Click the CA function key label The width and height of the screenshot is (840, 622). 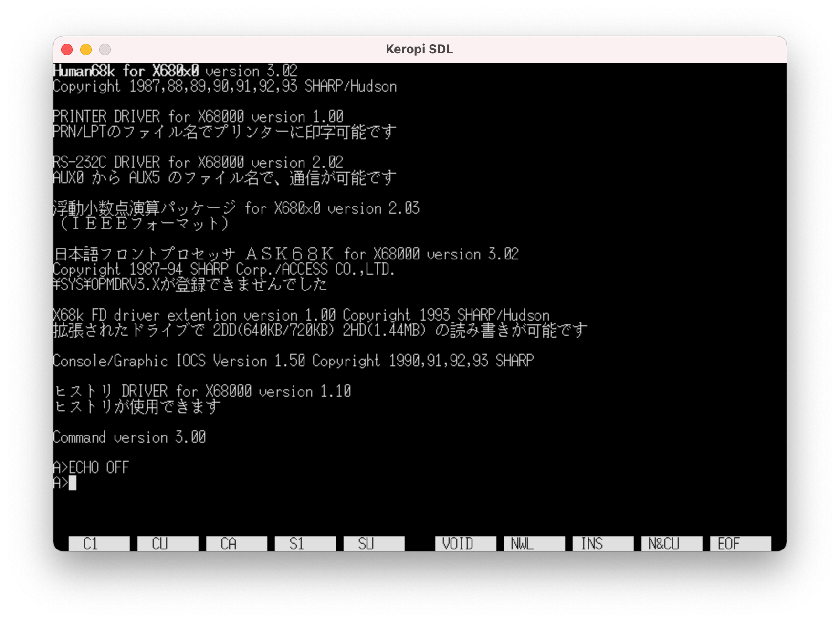pyautogui.click(x=236, y=544)
